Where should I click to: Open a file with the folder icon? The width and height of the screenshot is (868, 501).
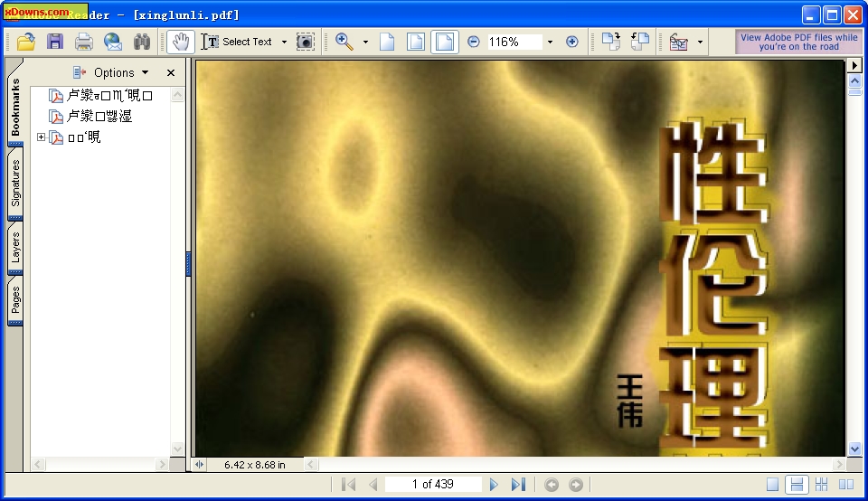[26, 42]
